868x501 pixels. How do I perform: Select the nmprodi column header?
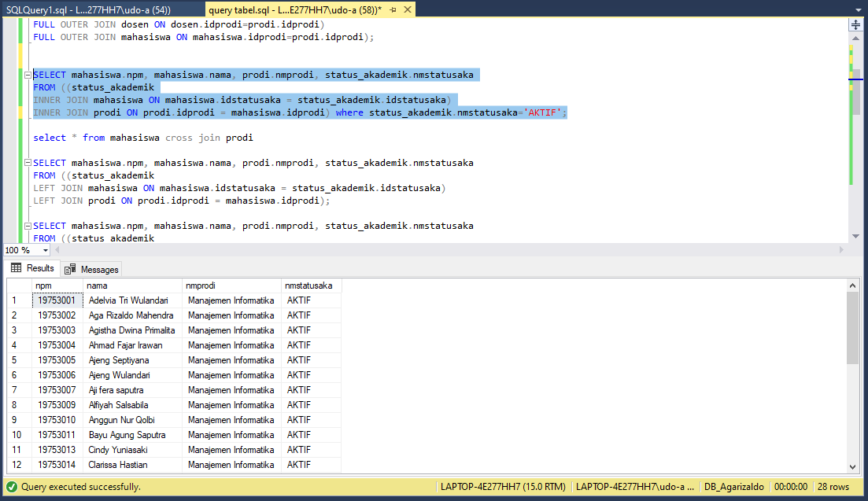click(231, 285)
